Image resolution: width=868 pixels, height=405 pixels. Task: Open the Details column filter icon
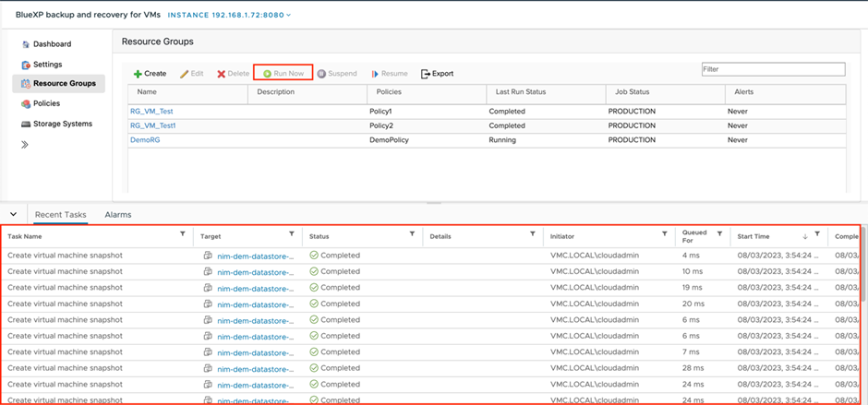click(532, 234)
